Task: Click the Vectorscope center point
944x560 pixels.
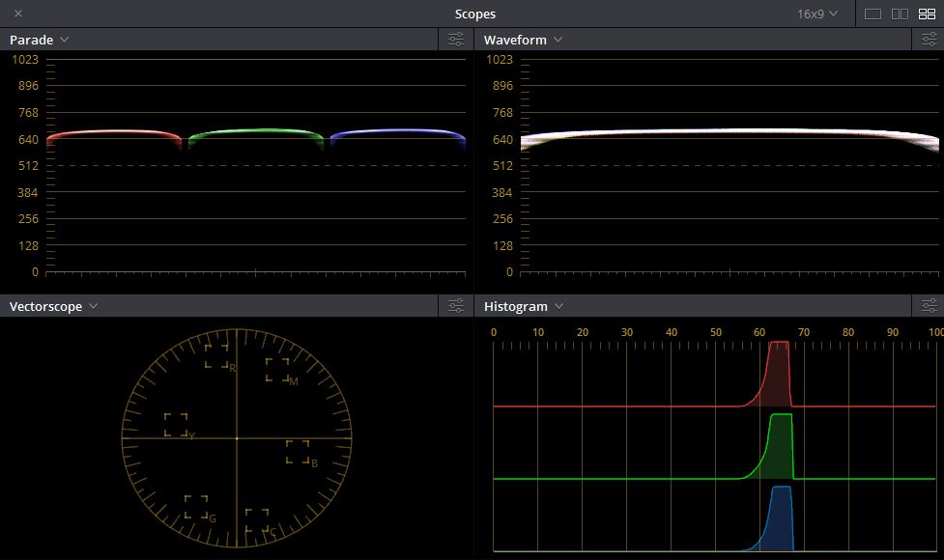Action: click(237, 438)
